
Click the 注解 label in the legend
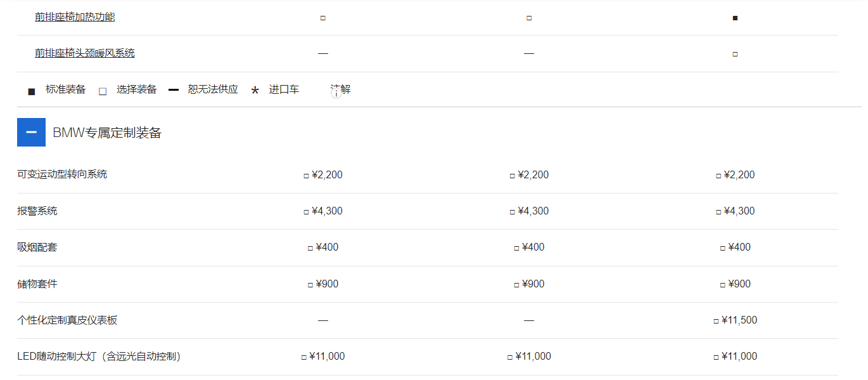click(x=342, y=89)
